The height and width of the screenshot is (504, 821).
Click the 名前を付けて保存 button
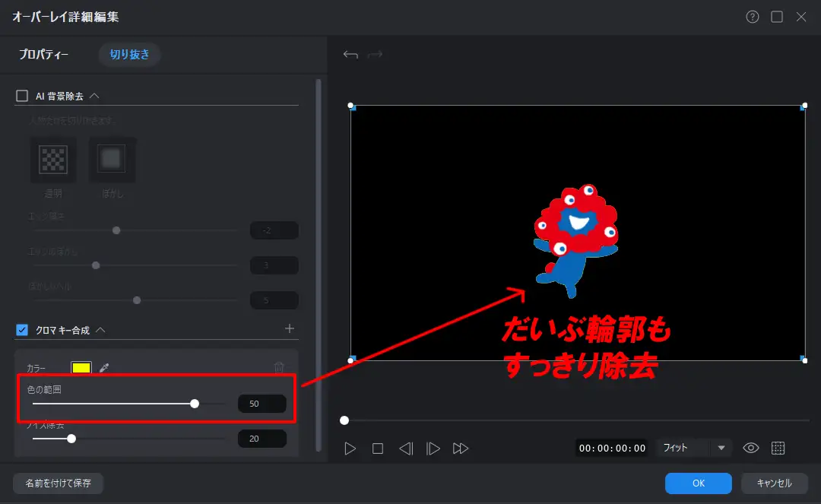(58, 483)
